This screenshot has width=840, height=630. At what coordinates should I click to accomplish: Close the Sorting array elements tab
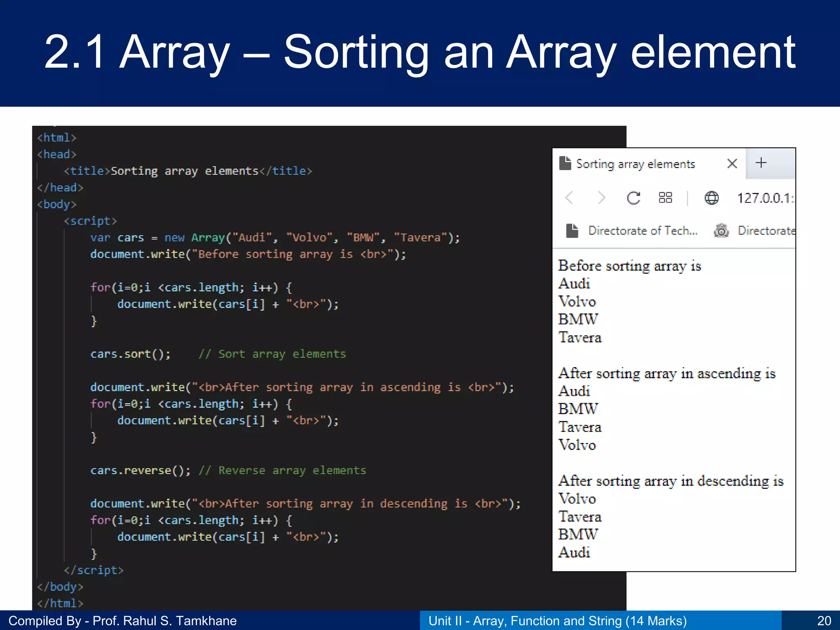tap(732, 164)
